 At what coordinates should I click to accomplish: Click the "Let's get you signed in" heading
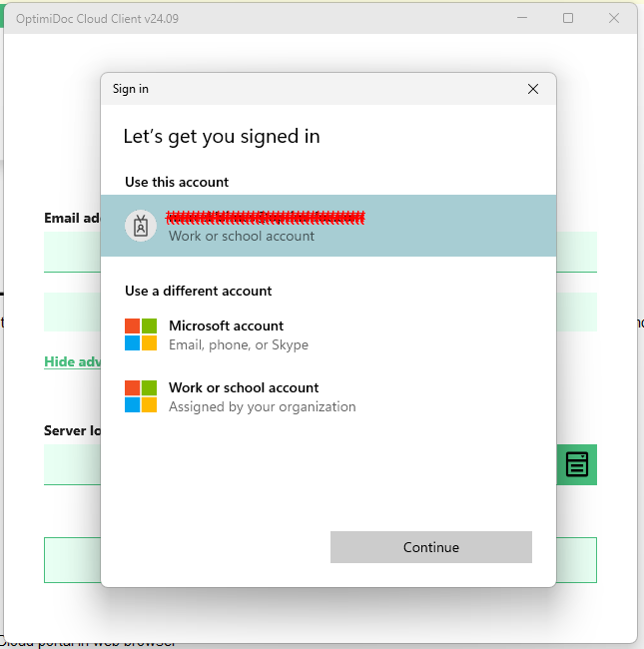pos(222,137)
